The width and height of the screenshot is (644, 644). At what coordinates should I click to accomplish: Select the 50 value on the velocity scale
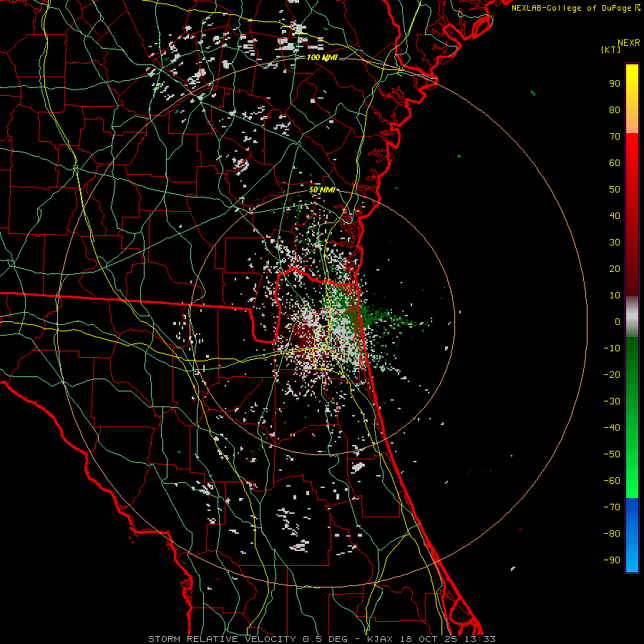point(615,190)
